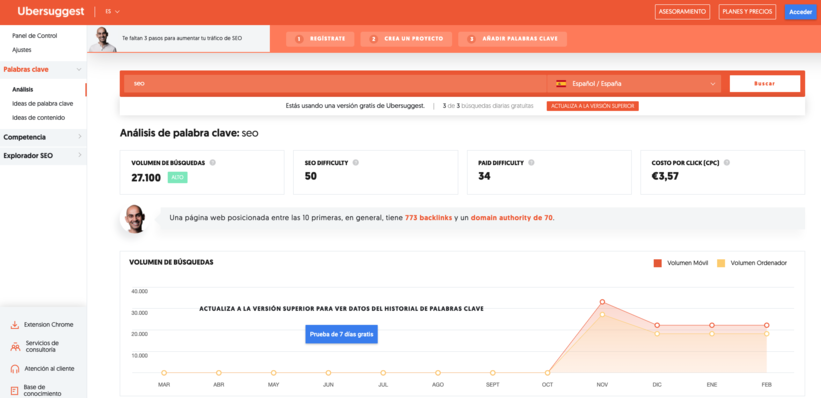Image resolution: width=821 pixels, height=398 pixels.
Task: Click the Ubersuggest logo
Action: pyautogui.click(x=50, y=12)
